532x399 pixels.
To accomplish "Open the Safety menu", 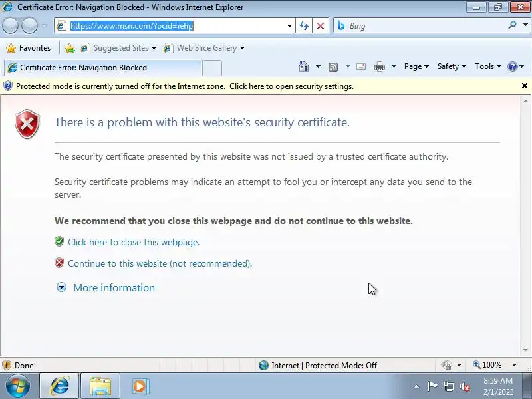I will tap(452, 66).
